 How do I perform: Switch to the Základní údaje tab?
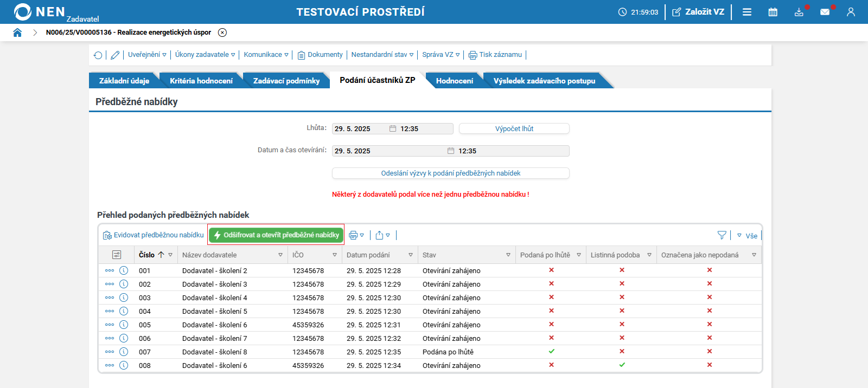[x=124, y=81]
